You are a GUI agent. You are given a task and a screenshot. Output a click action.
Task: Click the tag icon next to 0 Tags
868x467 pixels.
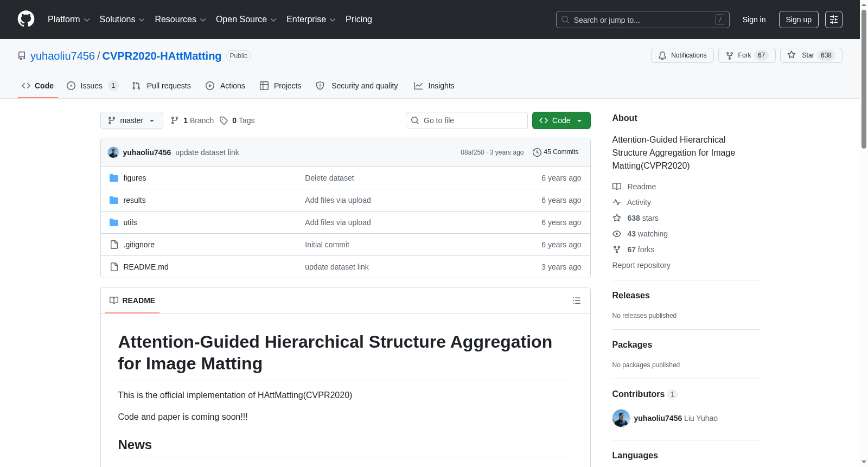tap(224, 120)
